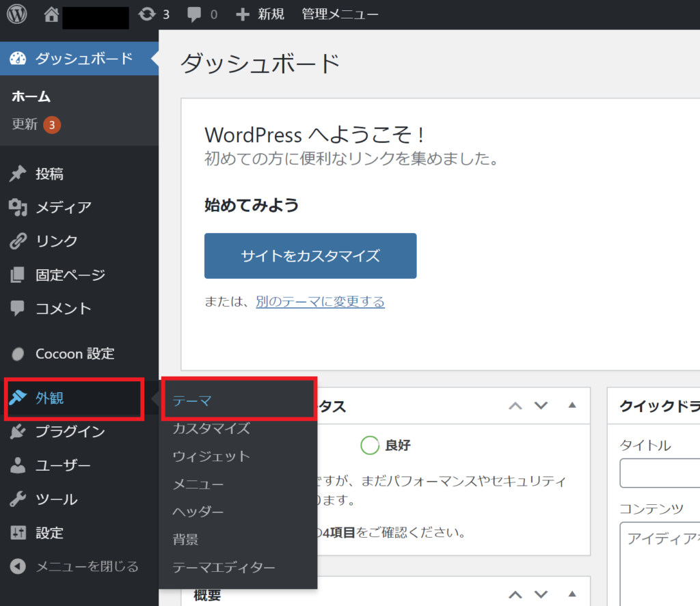Viewport: 700px width, 606px height.
Task: Open the プラグイン menu
Action: coord(79,432)
